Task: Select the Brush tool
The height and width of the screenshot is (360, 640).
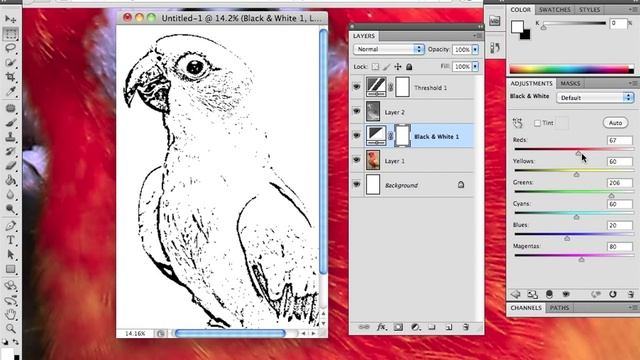Action: 11,123
